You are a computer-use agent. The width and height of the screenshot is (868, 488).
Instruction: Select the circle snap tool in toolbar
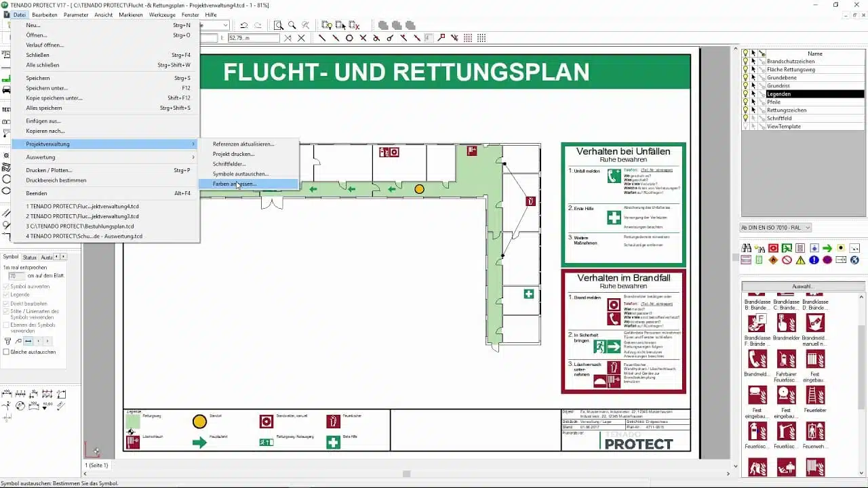(x=349, y=38)
